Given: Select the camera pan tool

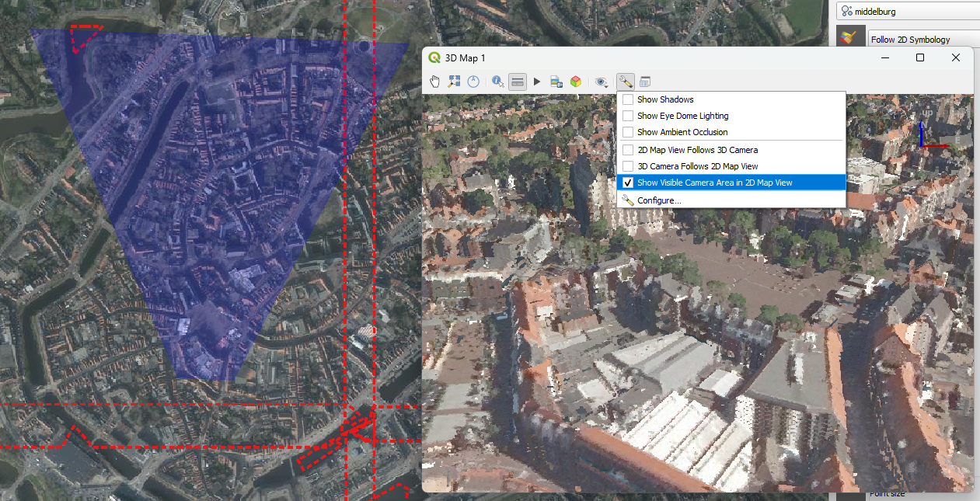Looking at the screenshot, I should (x=434, y=81).
